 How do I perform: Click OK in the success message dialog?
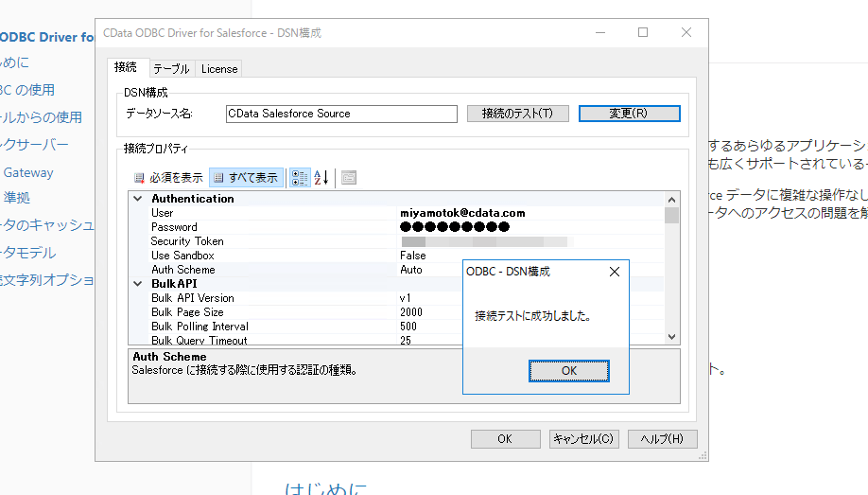point(569,371)
